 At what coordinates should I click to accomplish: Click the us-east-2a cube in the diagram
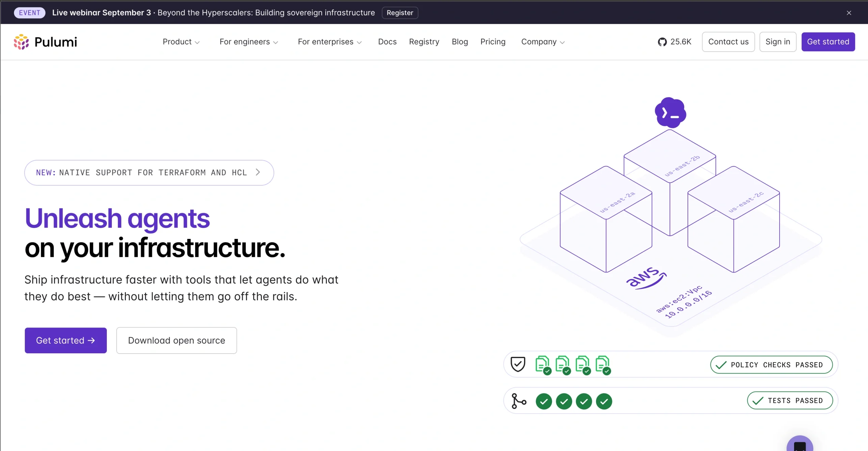(606, 219)
